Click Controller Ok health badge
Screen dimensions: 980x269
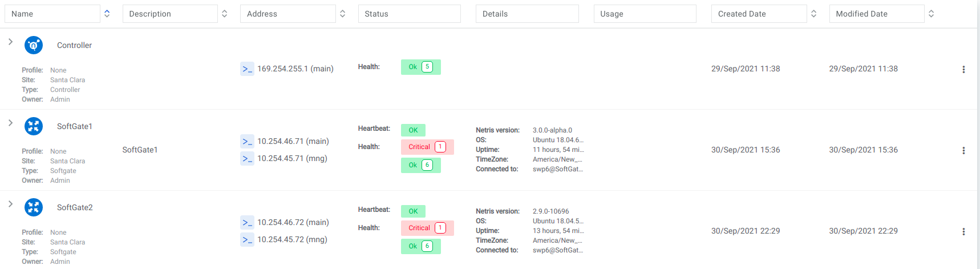[420, 67]
